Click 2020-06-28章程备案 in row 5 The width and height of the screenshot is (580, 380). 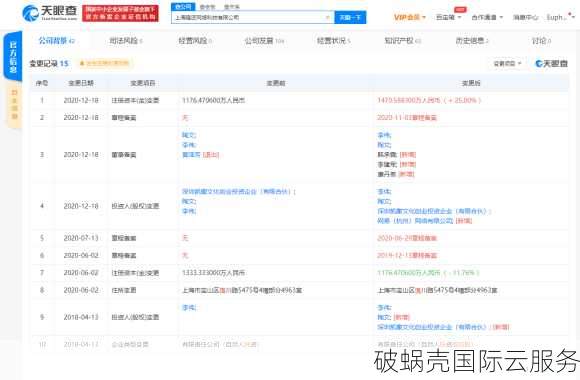(407, 238)
